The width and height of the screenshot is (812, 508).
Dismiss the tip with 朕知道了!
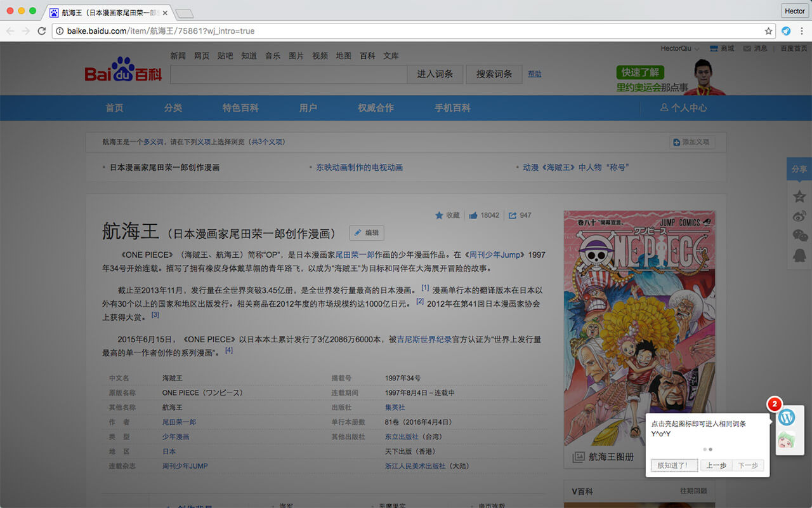tap(674, 465)
